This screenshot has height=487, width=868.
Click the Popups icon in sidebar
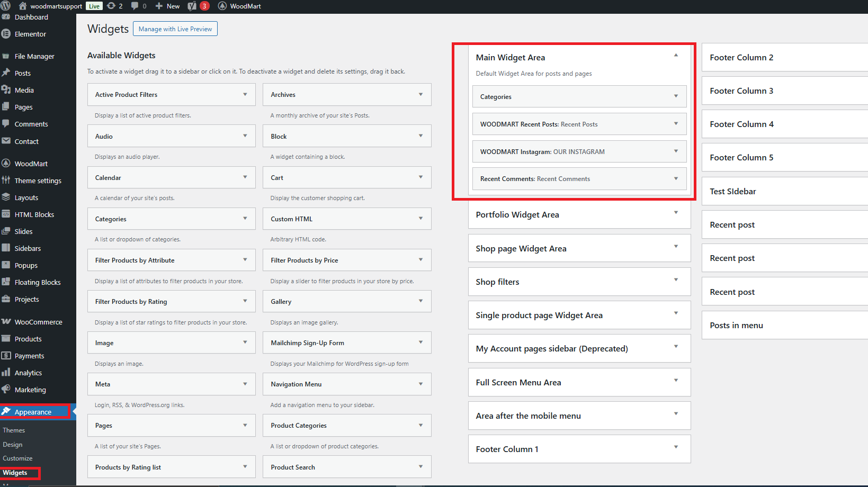(x=6, y=265)
